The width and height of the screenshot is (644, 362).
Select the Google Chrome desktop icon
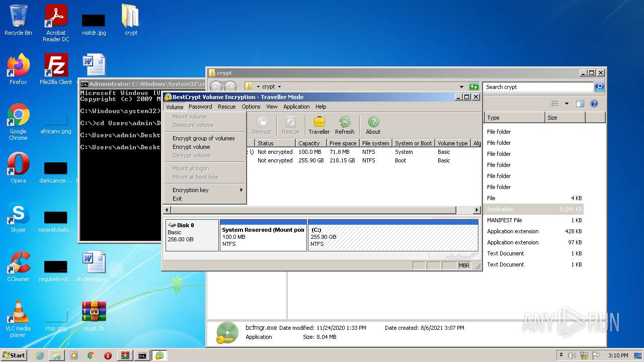click(18, 122)
